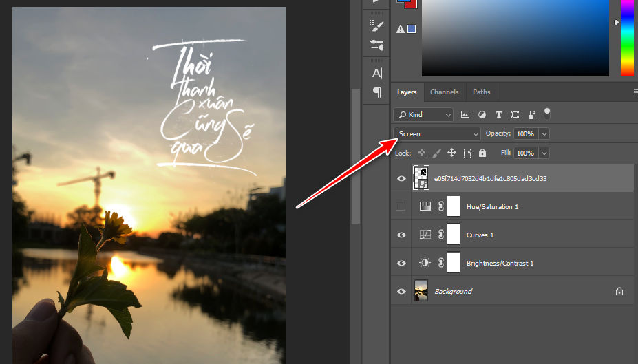The height and width of the screenshot is (364, 638).
Task: Click the Background layer lock icon
Action: (619, 291)
